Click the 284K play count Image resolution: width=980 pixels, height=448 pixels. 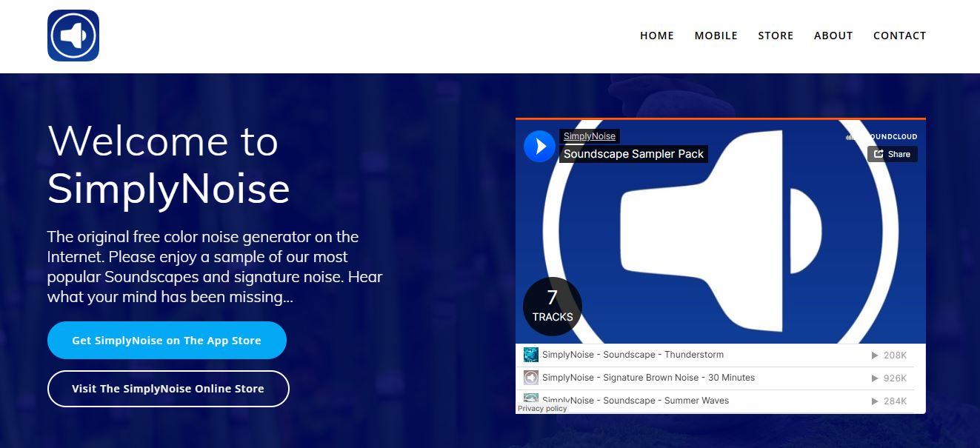(890, 401)
